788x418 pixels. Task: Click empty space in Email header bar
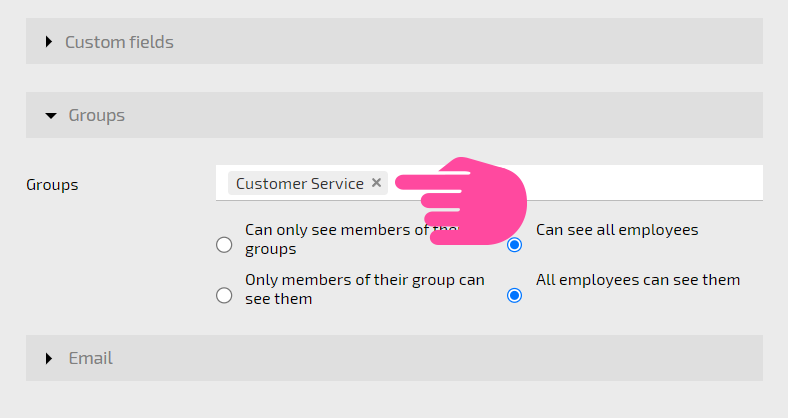[x=437, y=358]
